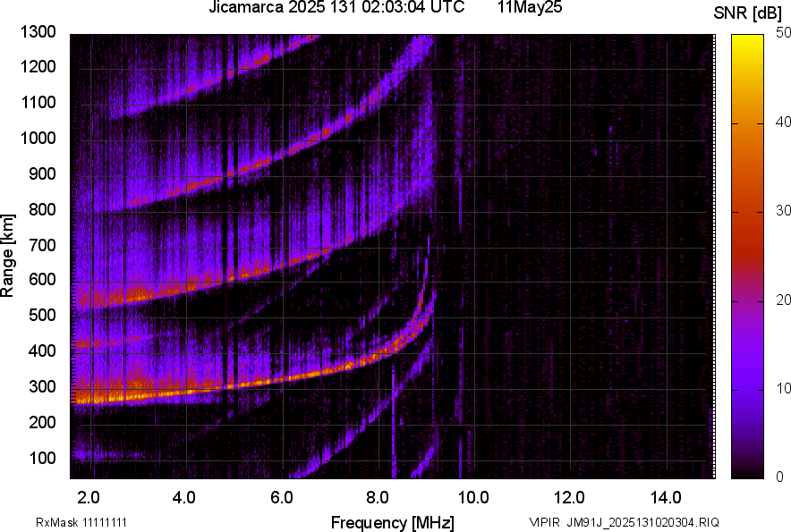The height and width of the screenshot is (532, 791).
Task: Click the frequency tick label '2.0'
Action: tap(89, 498)
